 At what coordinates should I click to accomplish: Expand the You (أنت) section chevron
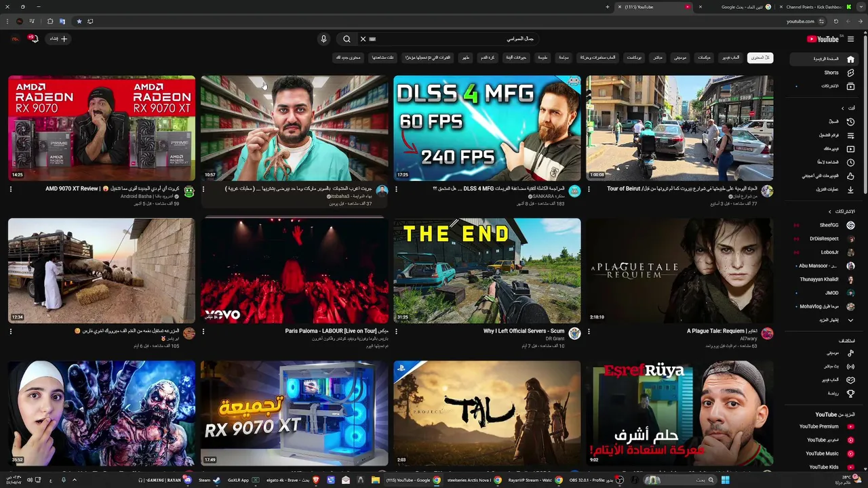[x=842, y=108]
